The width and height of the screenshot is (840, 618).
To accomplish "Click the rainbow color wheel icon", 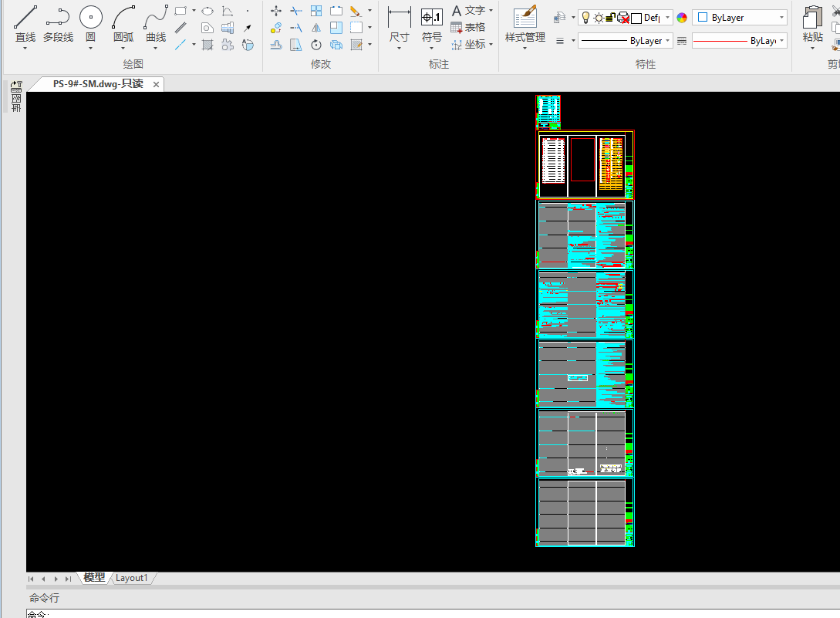I will point(682,18).
